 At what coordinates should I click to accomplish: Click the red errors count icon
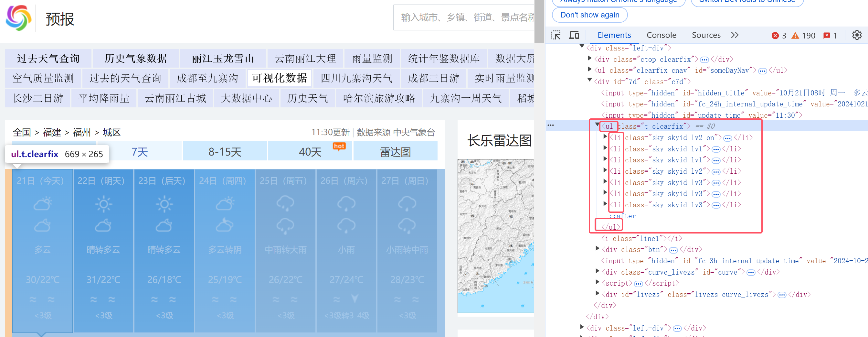click(775, 36)
